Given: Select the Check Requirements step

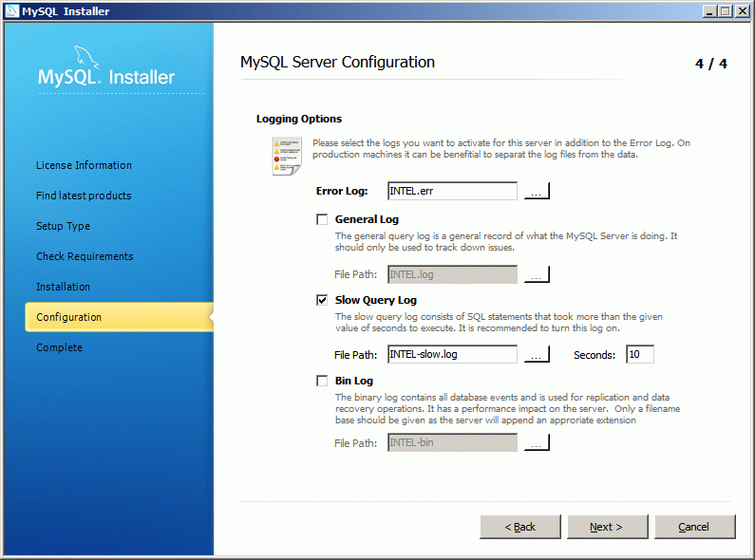Looking at the screenshot, I should [x=85, y=256].
